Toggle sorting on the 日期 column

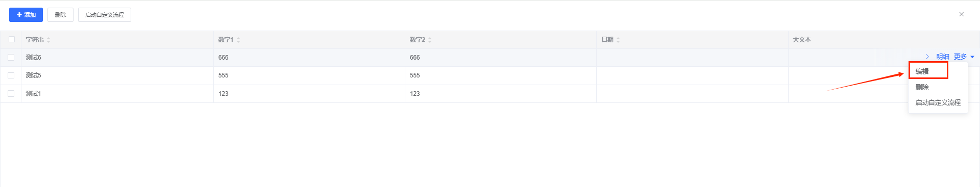[618, 40]
